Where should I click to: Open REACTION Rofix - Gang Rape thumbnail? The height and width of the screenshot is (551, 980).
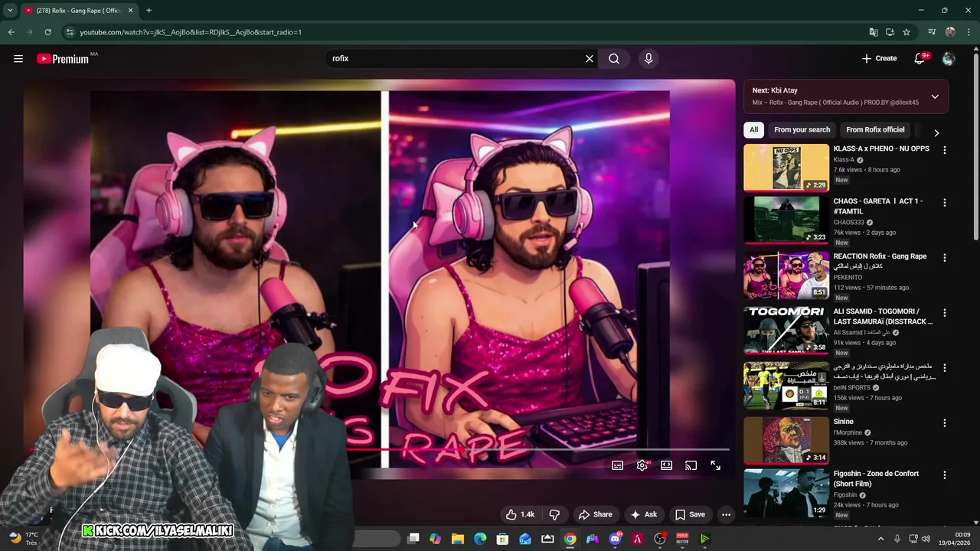click(786, 275)
